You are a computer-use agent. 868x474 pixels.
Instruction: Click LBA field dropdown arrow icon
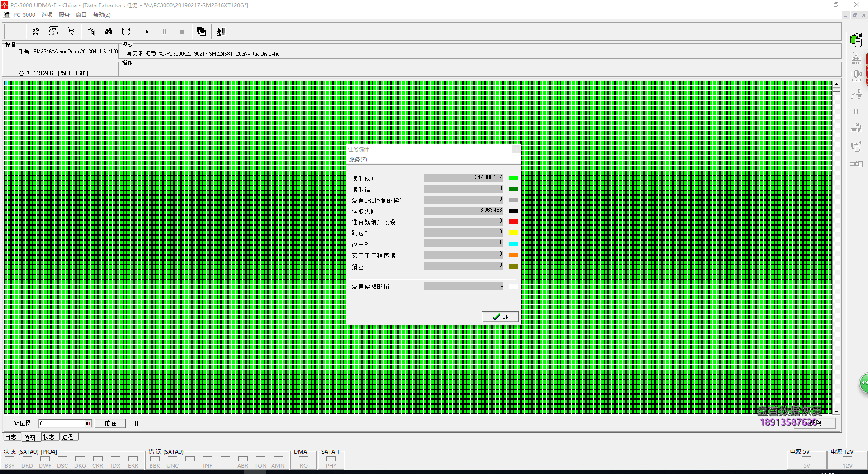tap(88, 424)
